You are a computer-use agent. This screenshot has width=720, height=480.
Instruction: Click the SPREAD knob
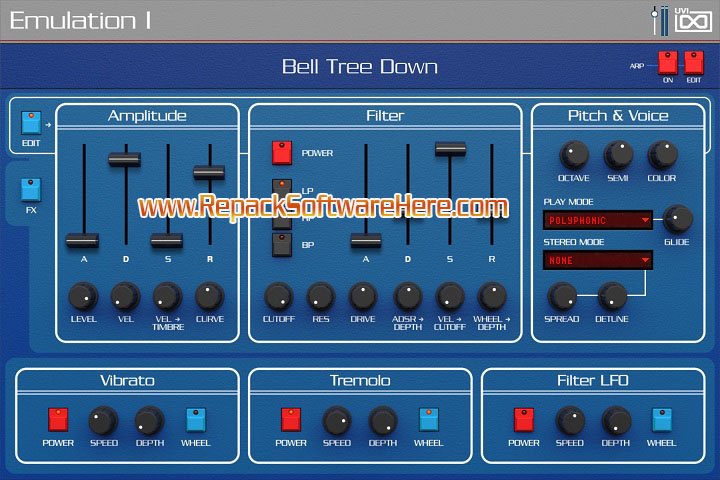[562, 296]
